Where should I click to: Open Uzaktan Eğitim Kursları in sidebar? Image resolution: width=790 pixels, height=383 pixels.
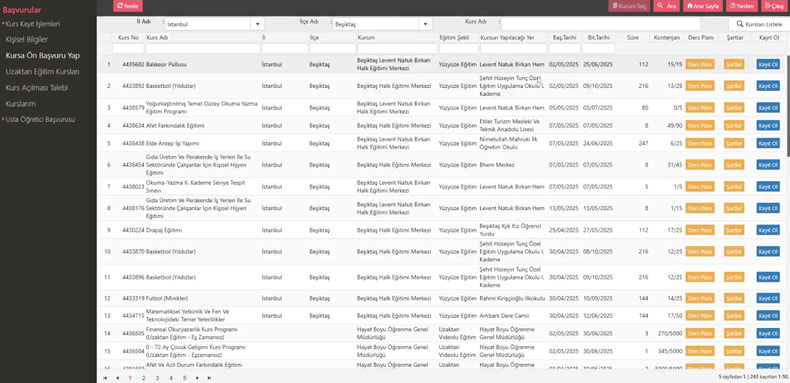coord(42,72)
